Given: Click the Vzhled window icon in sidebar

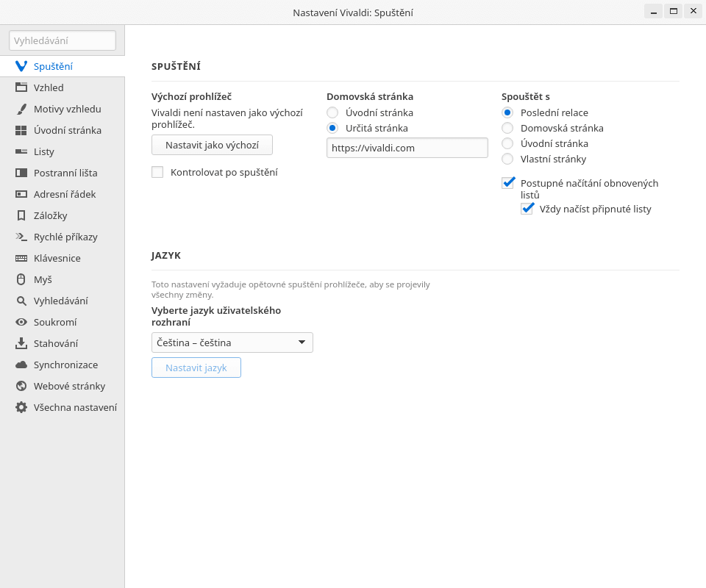Looking at the screenshot, I should click(x=21, y=87).
